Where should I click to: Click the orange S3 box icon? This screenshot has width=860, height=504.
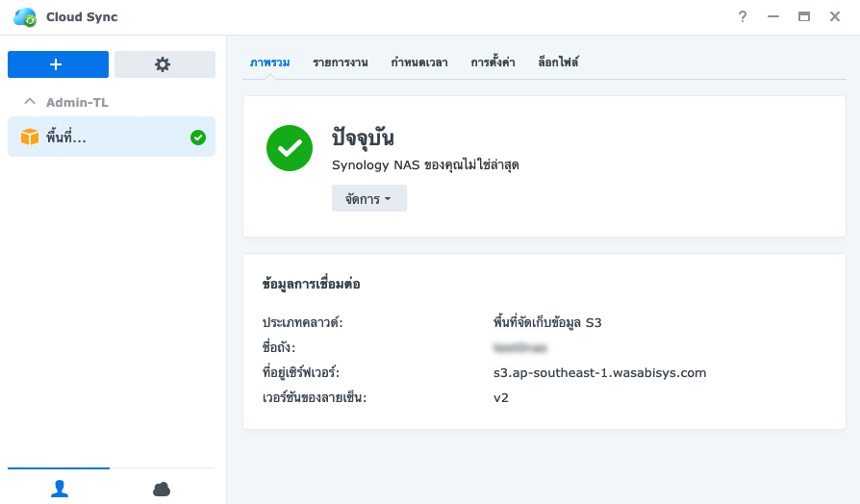pyautogui.click(x=30, y=138)
